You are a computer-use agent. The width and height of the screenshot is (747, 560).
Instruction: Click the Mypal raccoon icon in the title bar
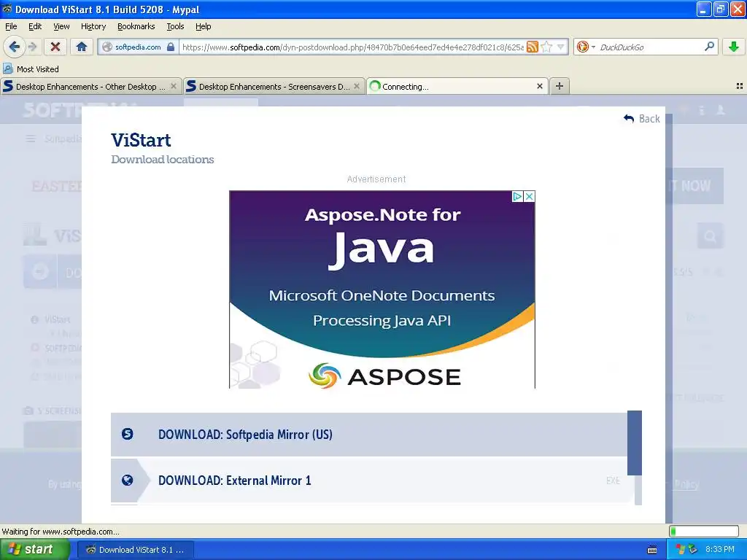7,9
